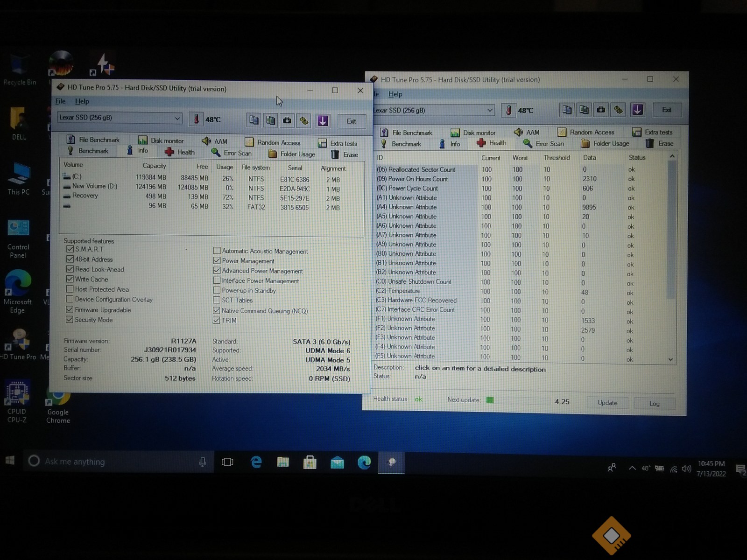The width and height of the screenshot is (747, 560).
Task: Open Random Access tab in right window
Action: click(586, 132)
